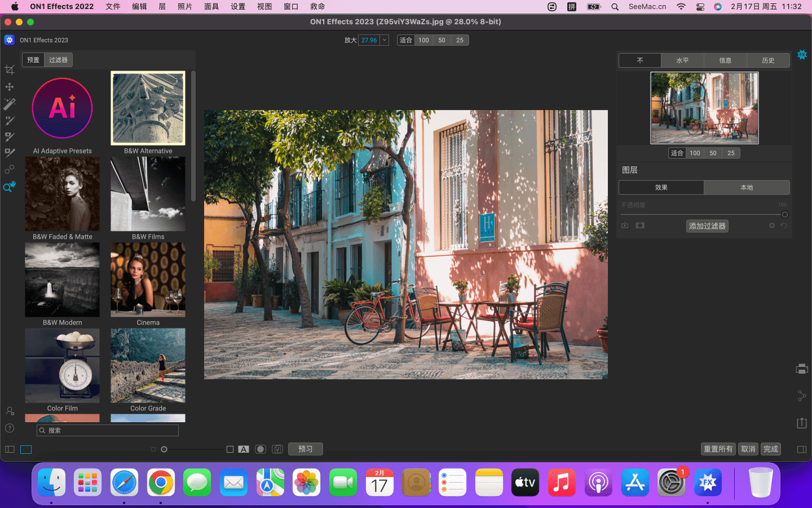Image resolution: width=812 pixels, height=508 pixels.
Task: Click the 添加过滤器 button
Action: [x=707, y=226]
